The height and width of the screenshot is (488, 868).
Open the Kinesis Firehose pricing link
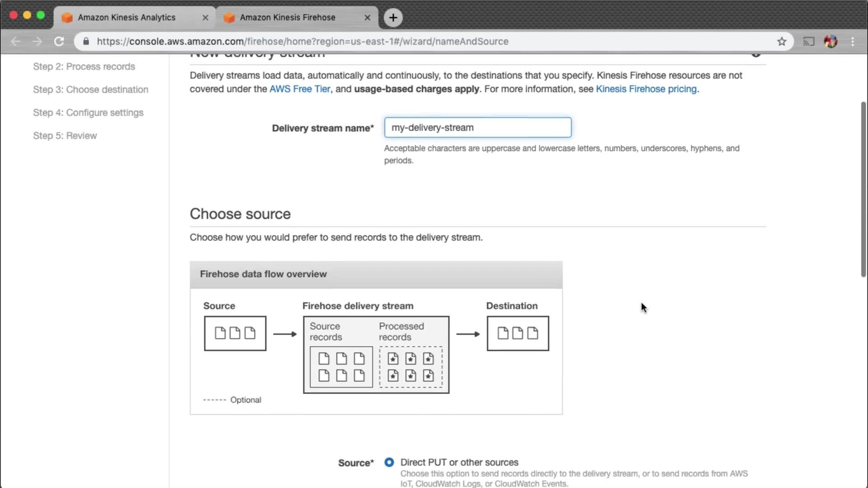[646, 89]
